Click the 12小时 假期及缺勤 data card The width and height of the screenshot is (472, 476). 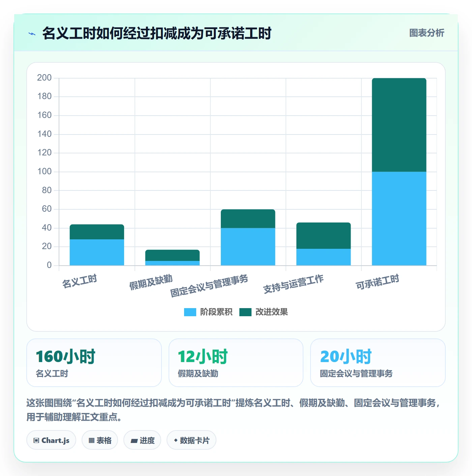click(236, 363)
